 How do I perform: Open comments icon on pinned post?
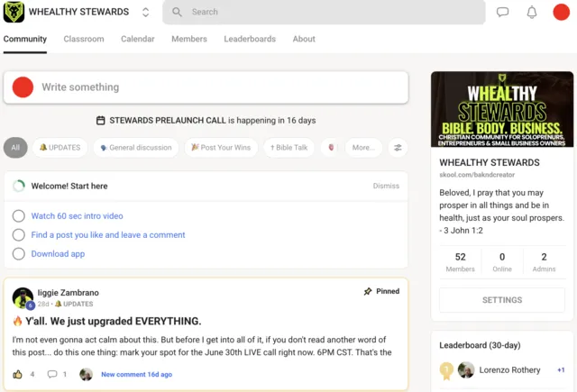pyautogui.click(x=52, y=374)
